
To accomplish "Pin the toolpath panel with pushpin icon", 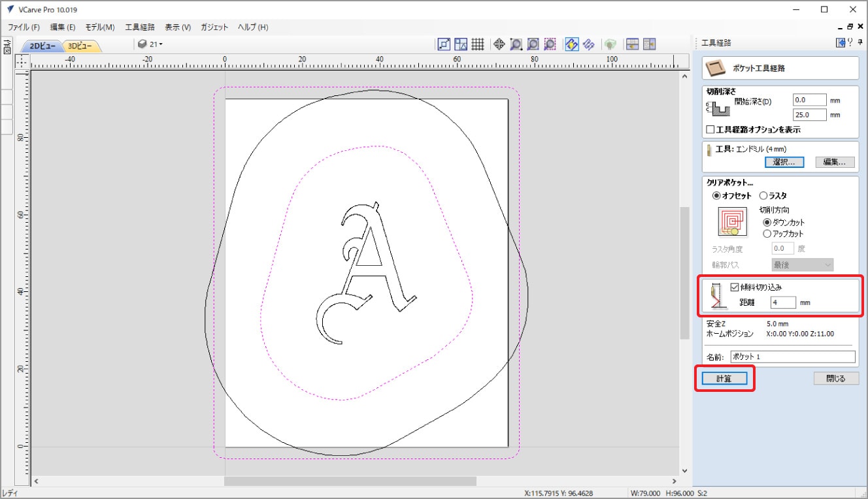I will coord(860,42).
